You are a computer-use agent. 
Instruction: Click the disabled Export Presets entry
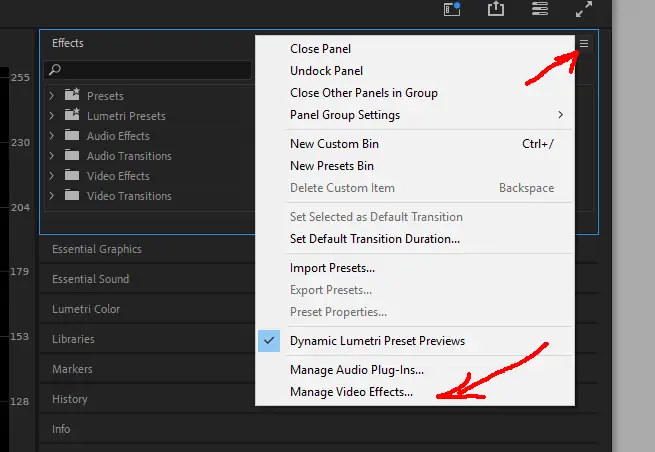(x=415, y=290)
